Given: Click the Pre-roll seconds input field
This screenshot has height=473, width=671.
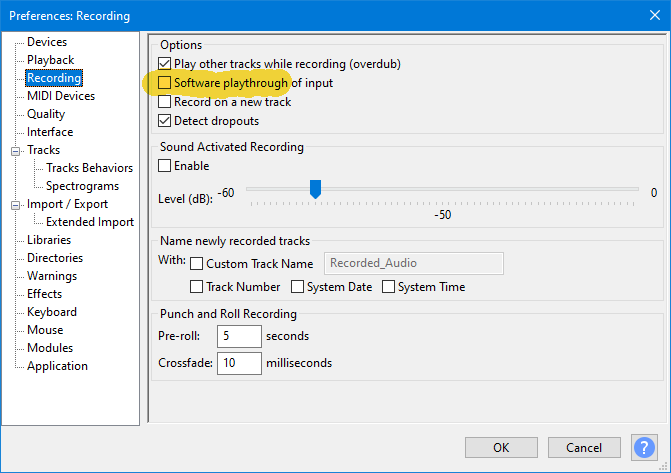Looking at the screenshot, I should (x=238, y=336).
